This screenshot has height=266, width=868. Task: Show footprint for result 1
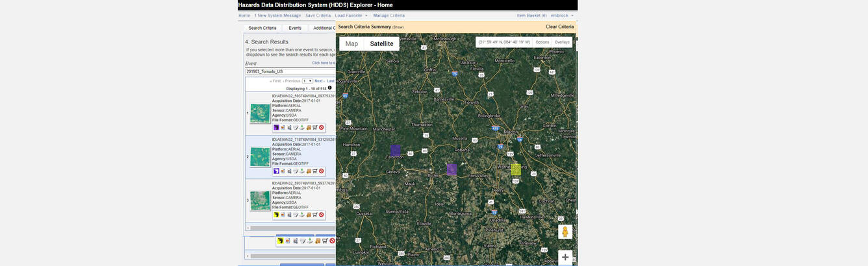click(x=277, y=127)
